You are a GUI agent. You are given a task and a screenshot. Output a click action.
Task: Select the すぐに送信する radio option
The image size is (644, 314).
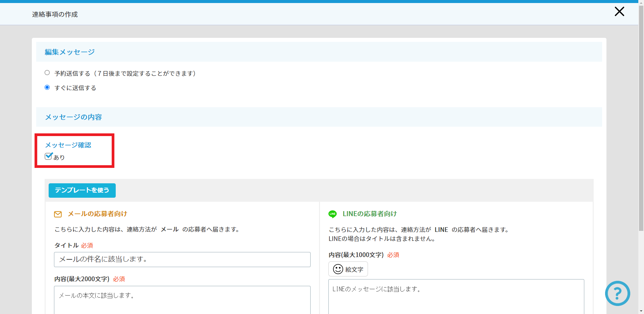tap(47, 87)
